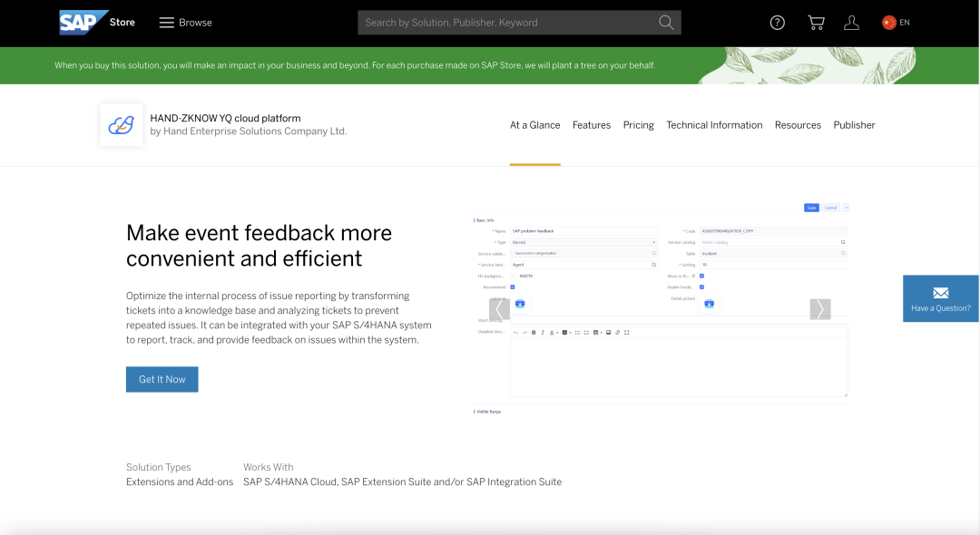Image resolution: width=980 pixels, height=535 pixels.
Task: Select the Pricing tab
Action: [x=638, y=125]
